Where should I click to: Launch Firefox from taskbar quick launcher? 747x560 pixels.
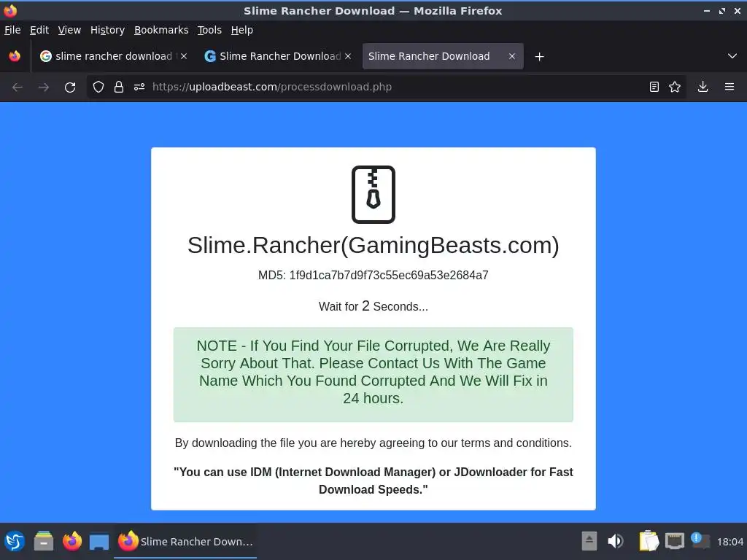pyautogui.click(x=72, y=542)
